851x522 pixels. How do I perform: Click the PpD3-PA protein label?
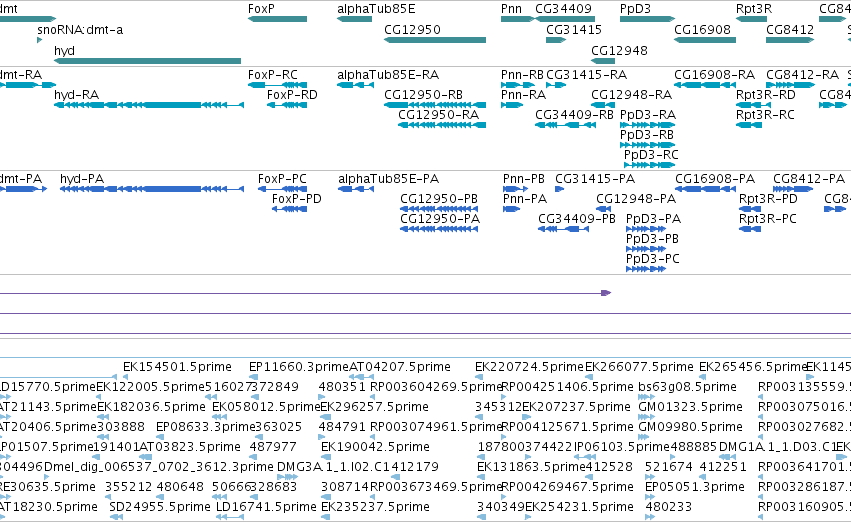tap(653, 219)
